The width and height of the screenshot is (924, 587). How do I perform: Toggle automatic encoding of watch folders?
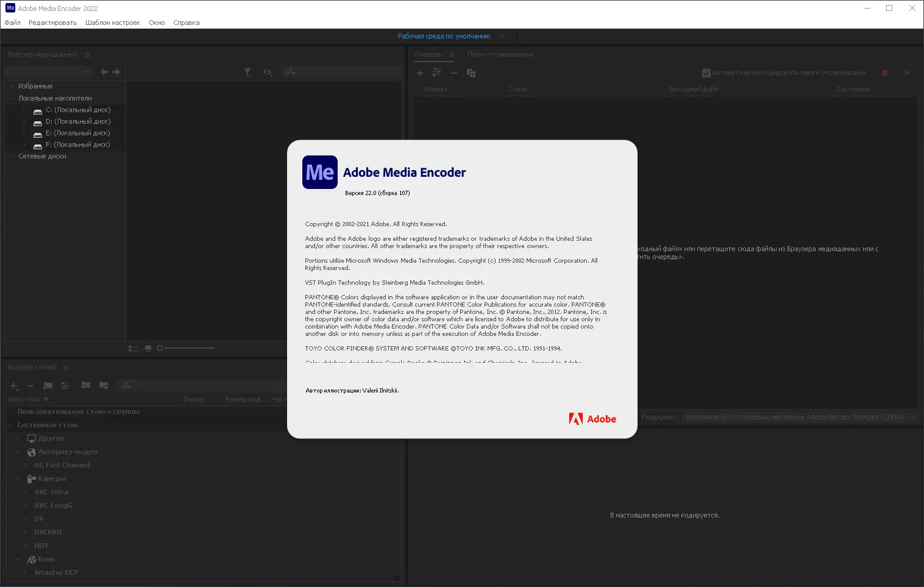[x=706, y=73]
